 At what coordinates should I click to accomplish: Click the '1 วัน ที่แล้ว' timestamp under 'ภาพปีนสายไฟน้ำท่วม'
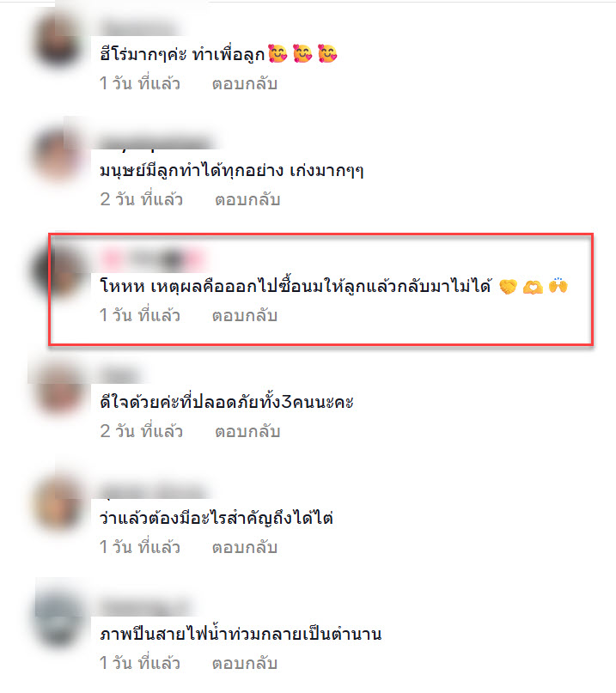point(140,663)
